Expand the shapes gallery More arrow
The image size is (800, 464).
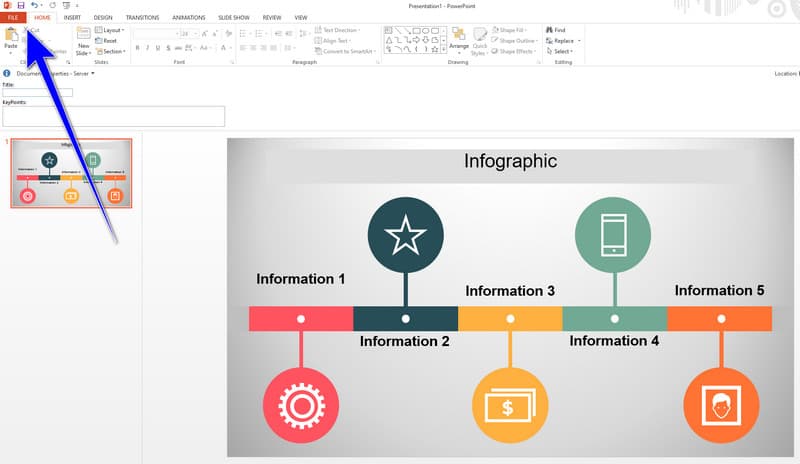pos(443,50)
